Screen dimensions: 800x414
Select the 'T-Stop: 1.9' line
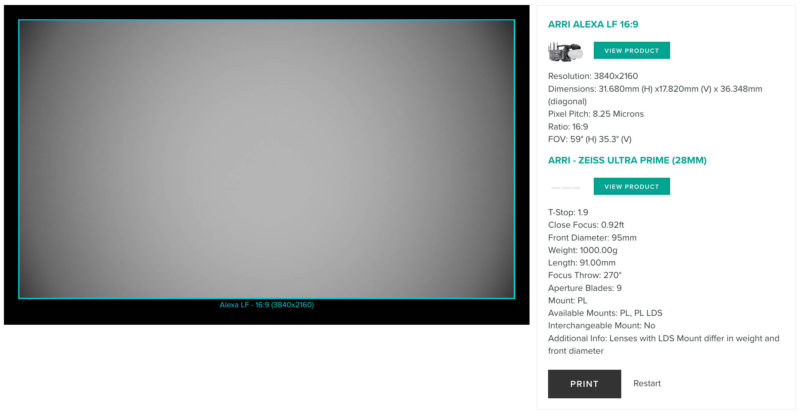click(568, 212)
